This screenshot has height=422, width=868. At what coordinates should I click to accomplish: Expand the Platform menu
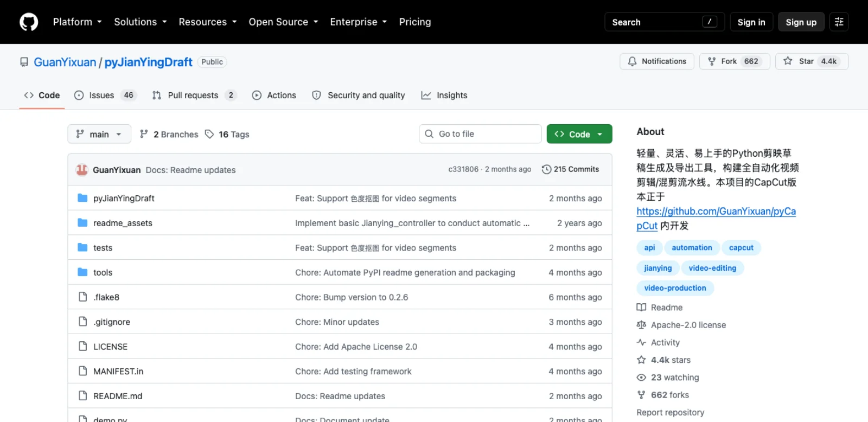point(78,22)
